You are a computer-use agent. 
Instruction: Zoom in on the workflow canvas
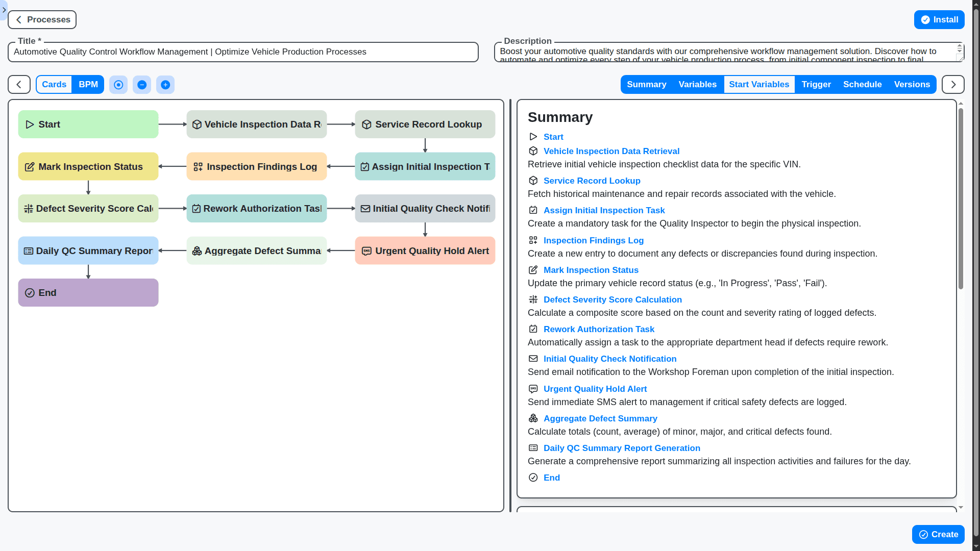165,85
